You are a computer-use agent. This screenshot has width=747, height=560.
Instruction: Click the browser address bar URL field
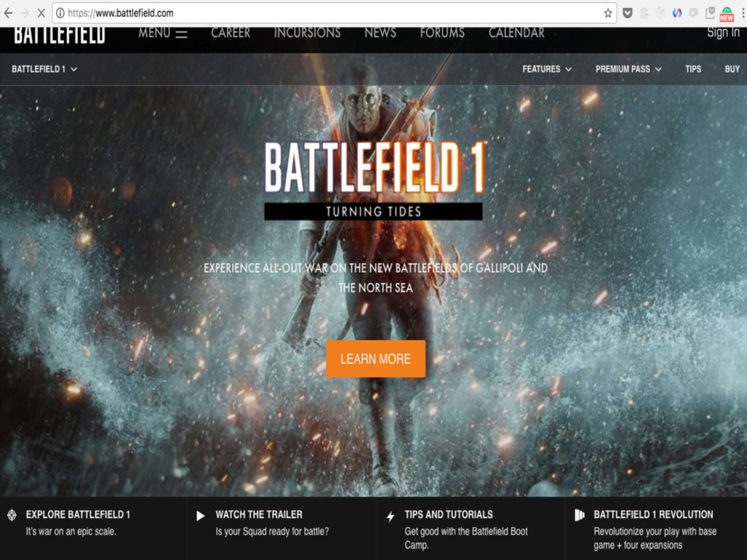click(333, 13)
